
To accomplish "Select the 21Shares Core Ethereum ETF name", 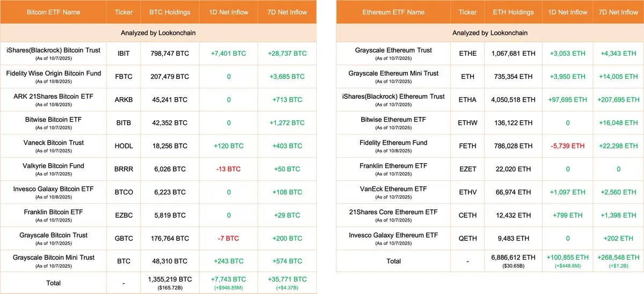I will (393, 212).
